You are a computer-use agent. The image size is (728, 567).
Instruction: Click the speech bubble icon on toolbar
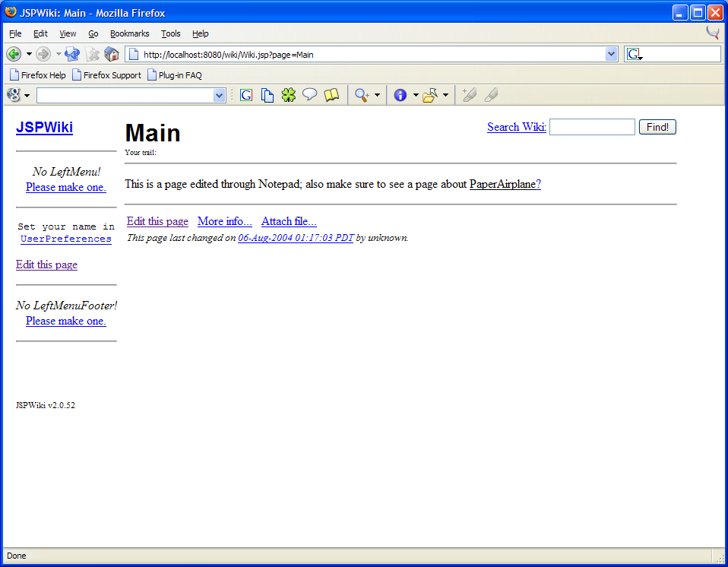310,95
